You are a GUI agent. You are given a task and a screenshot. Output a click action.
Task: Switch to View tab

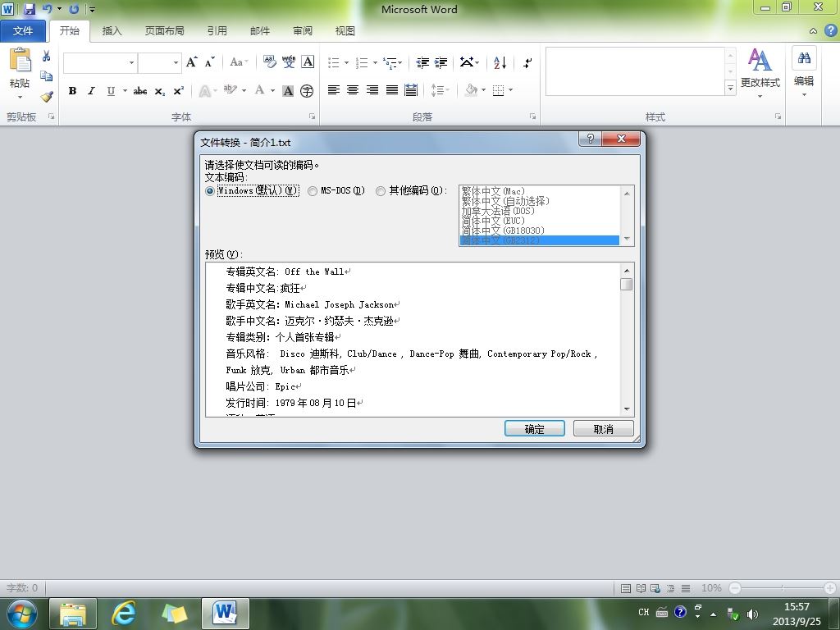click(x=345, y=31)
